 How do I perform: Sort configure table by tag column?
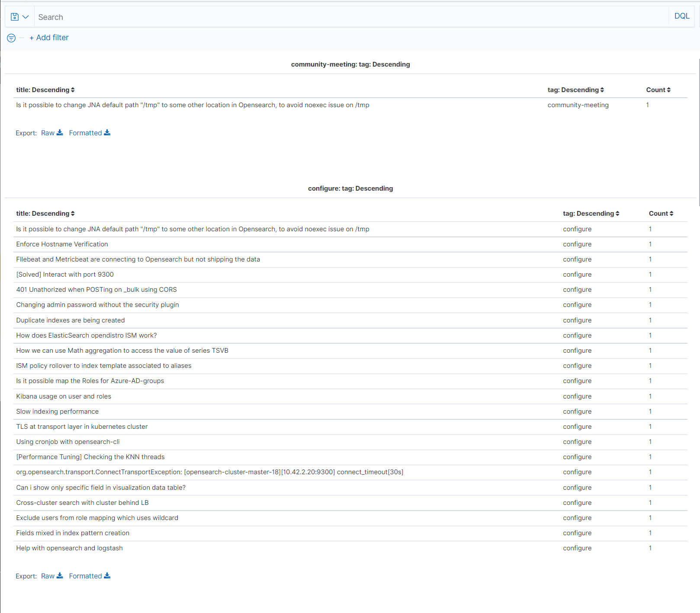[x=591, y=214]
